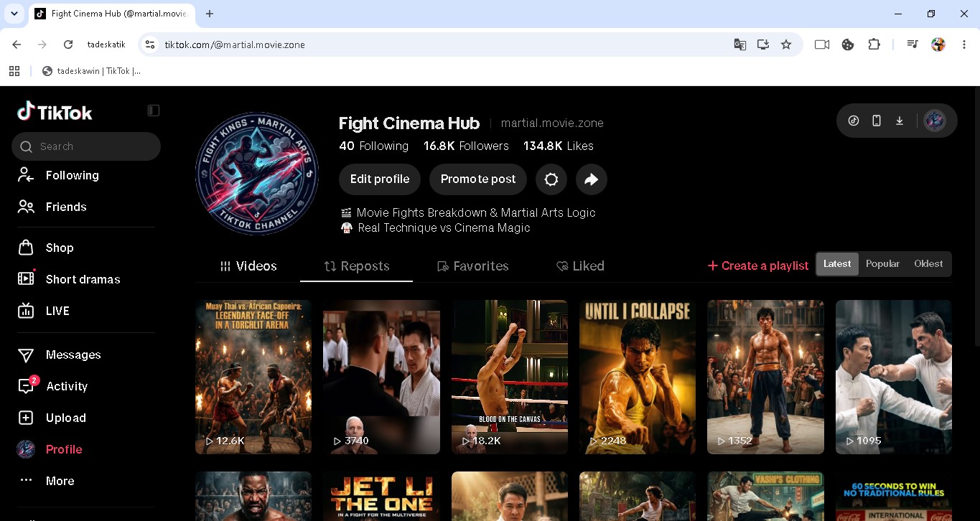
Task: Click the Fight Kings profile picture
Action: (x=257, y=174)
